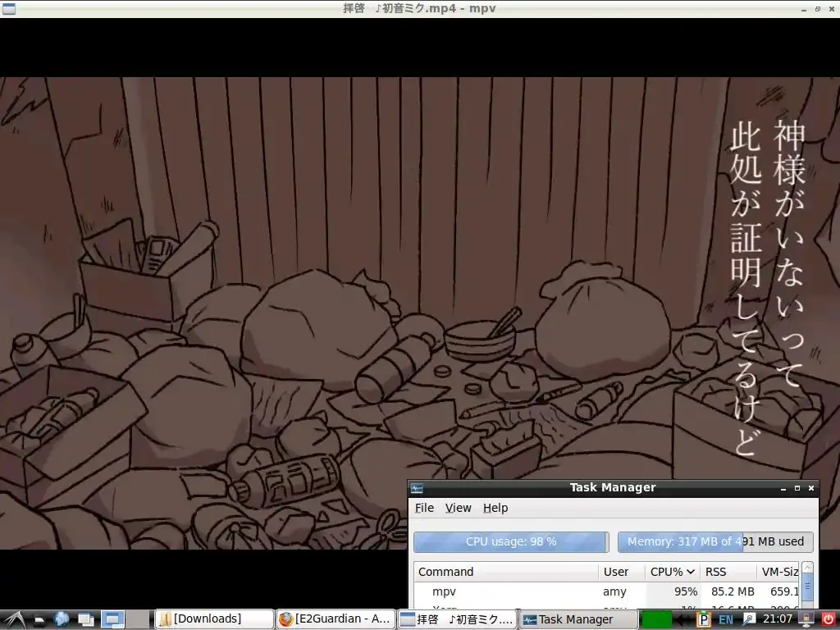The image size is (840, 630).
Task: Minimize the mpv window
Action: point(804,9)
